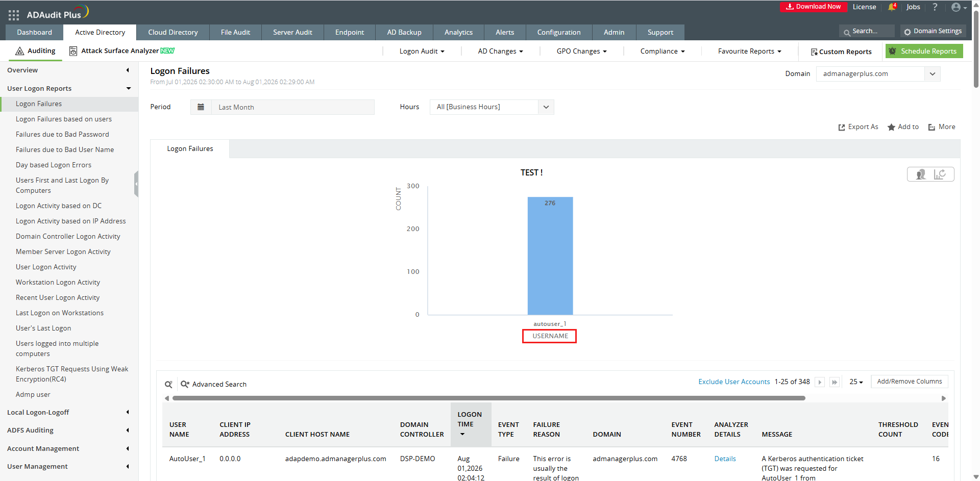980x481 pixels.
Task: Open the Jobs link
Action: pyautogui.click(x=913, y=7)
